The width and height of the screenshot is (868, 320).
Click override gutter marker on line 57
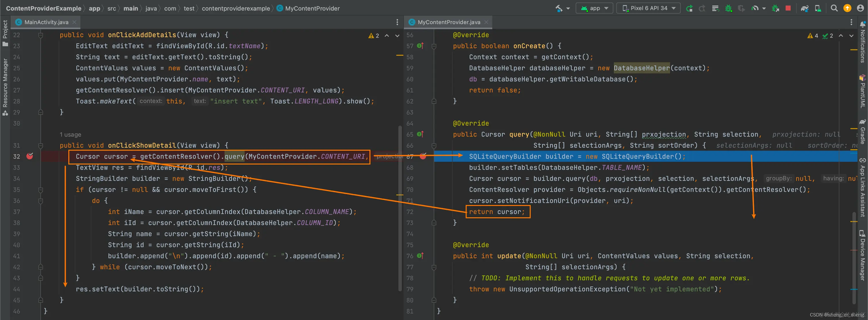point(420,46)
